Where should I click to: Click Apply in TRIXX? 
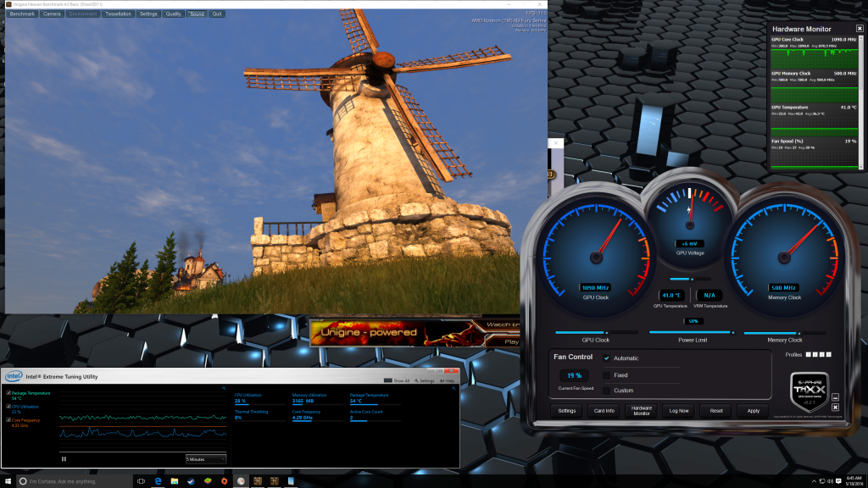click(x=754, y=411)
